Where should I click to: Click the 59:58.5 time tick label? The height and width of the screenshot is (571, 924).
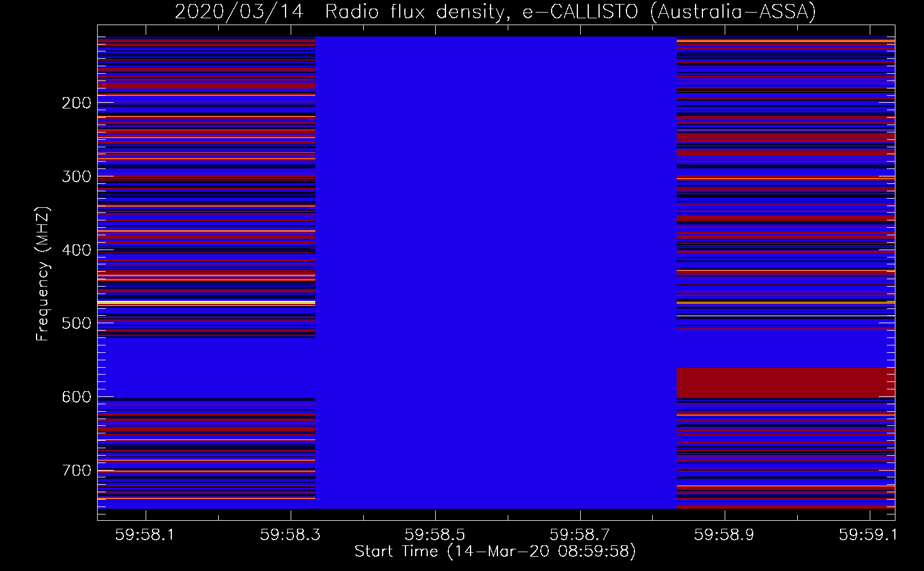tap(435, 534)
